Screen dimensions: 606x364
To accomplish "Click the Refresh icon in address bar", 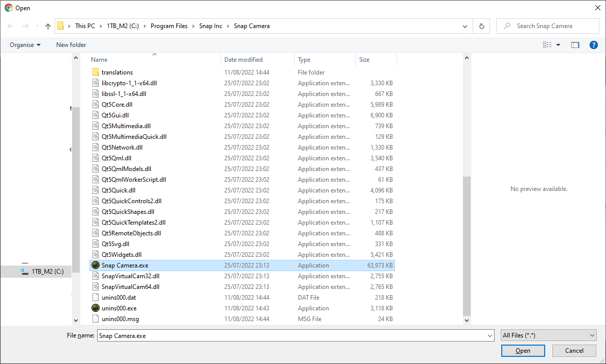I will pyautogui.click(x=481, y=26).
